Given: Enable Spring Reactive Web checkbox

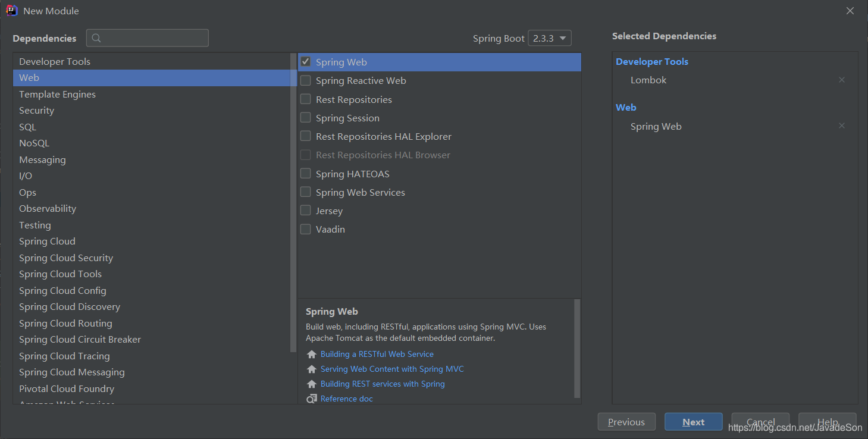Looking at the screenshot, I should [x=306, y=80].
